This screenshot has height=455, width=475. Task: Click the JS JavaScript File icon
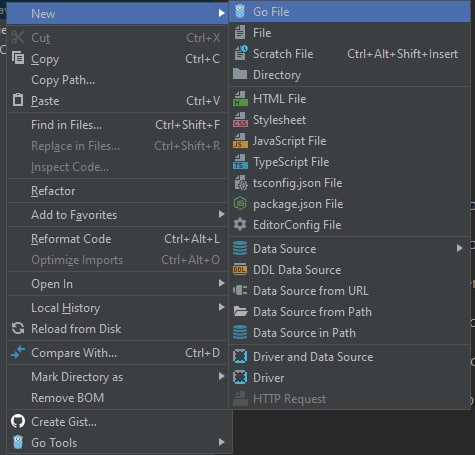(x=240, y=141)
